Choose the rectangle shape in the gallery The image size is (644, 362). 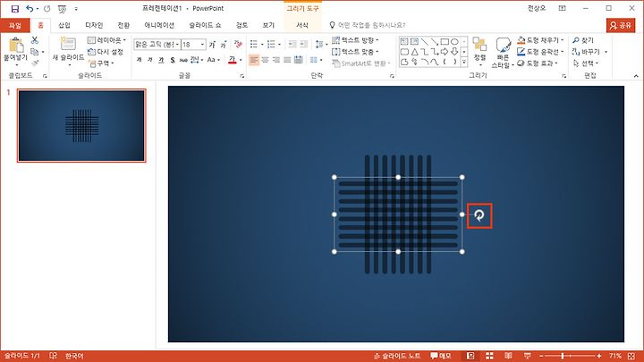point(445,41)
